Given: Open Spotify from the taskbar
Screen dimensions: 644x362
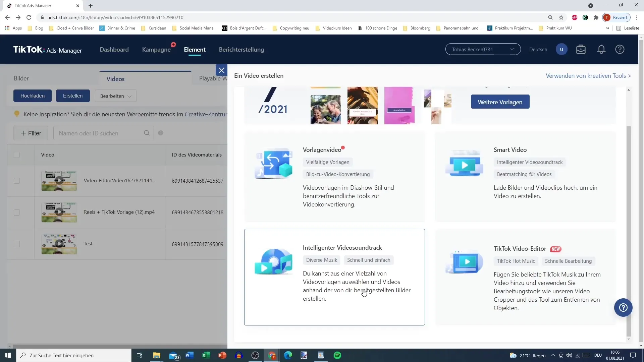Looking at the screenshot, I should click(337, 355).
